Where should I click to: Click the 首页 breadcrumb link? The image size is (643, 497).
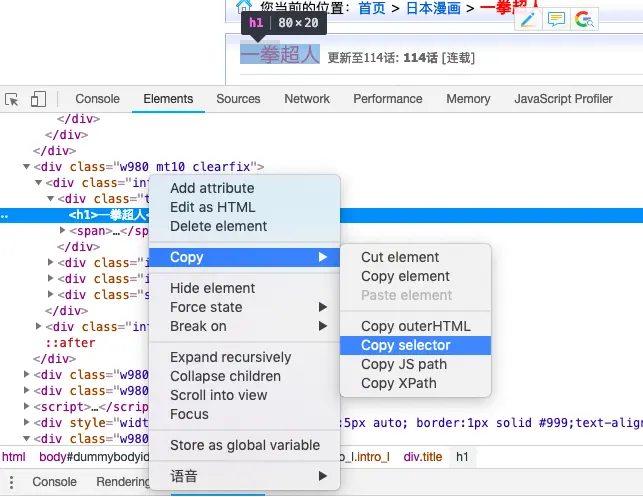(x=372, y=8)
